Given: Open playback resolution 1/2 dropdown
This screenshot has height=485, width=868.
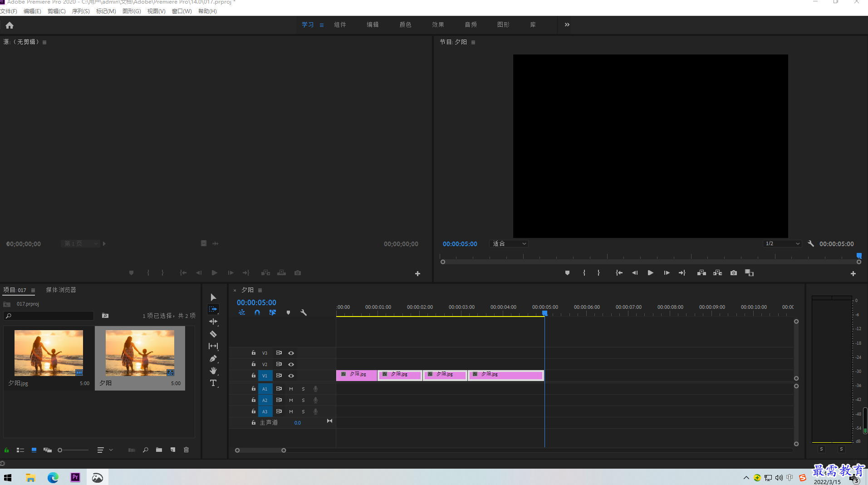Looking at the screenshot, I should click(x=782, y=244).
